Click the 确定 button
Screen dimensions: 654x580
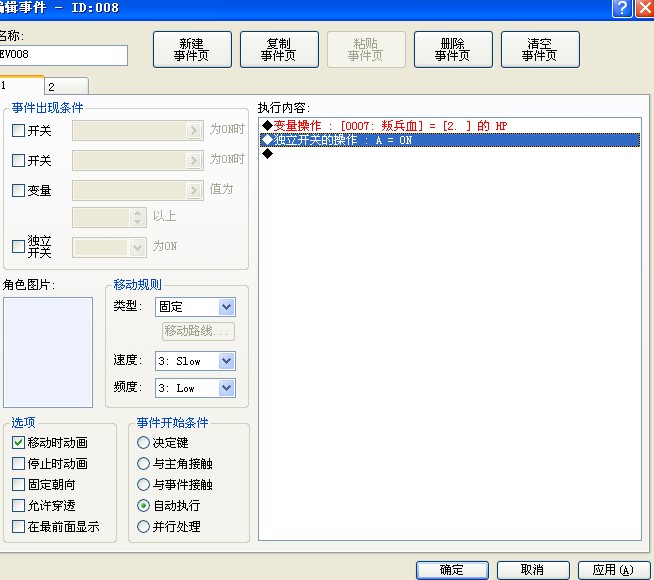tap(452, 570)
